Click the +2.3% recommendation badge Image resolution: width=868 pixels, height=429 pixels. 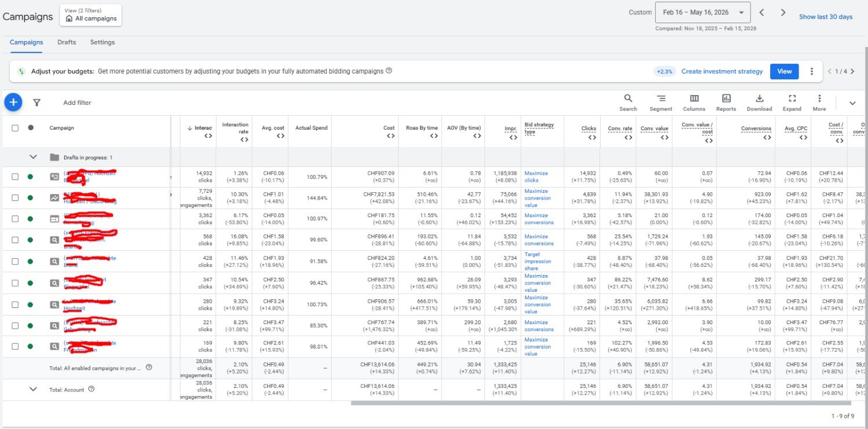pos(665,71)
